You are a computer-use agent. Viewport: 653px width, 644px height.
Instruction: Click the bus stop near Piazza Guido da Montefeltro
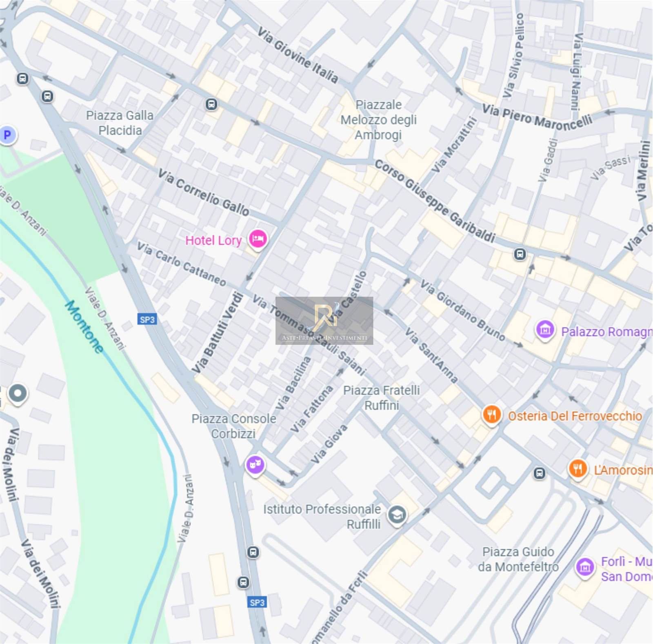[x=540, y=473]
